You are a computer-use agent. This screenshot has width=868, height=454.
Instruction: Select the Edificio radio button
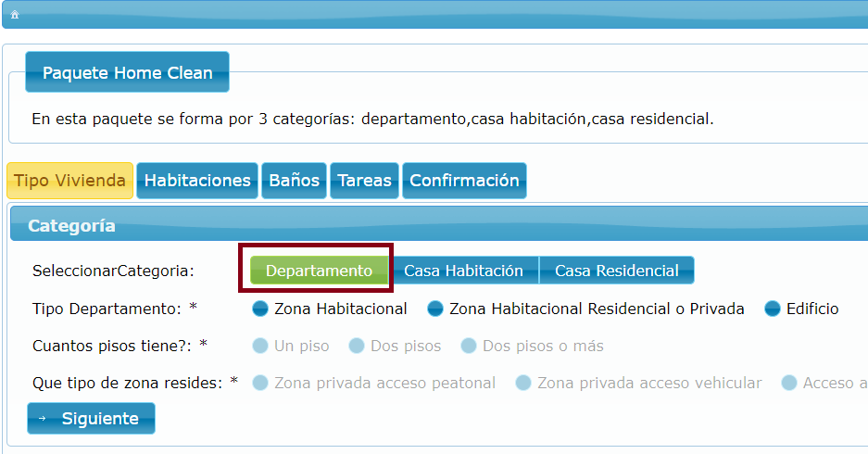click(x=773, y=309)
